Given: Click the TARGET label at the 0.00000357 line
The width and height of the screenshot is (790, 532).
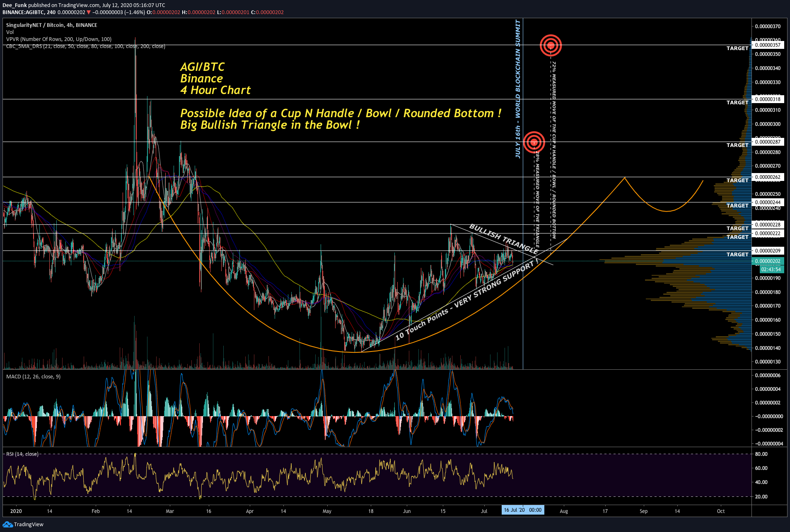Looking at the screenshot, I should [737, 48].
